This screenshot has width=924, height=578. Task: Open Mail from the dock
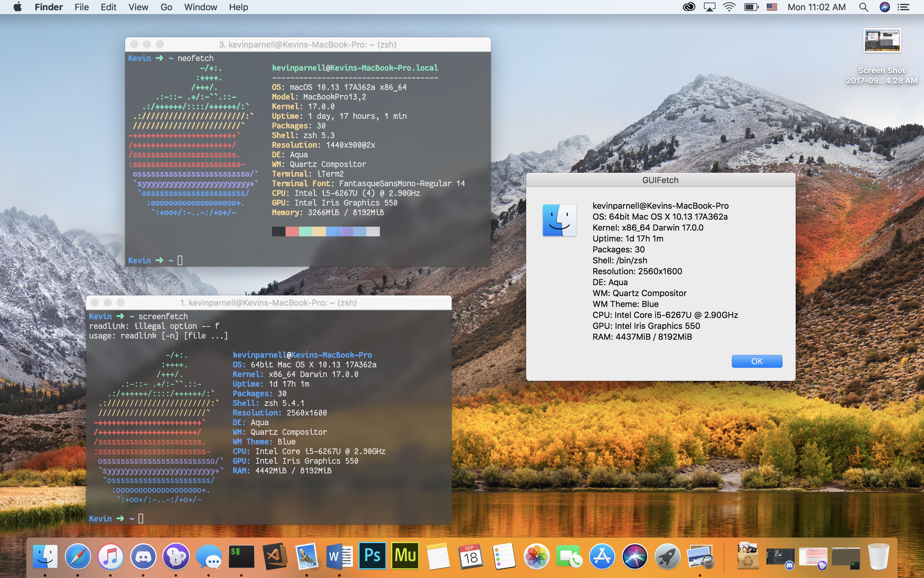(x=307, y=556)
